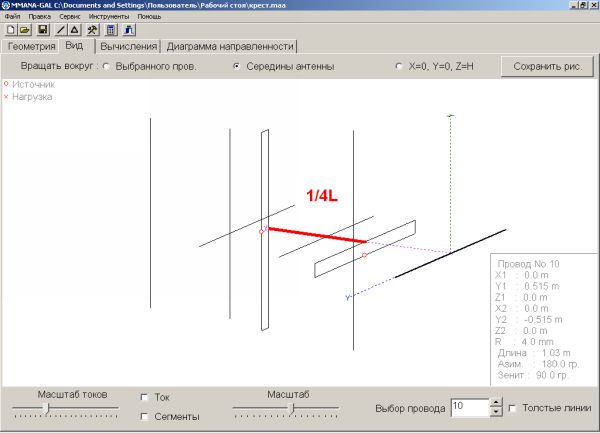This screenshot has width=600, height=434.
Task: Switch to the Диаграмма направленности tab
Action: click(x=230, y=46)
